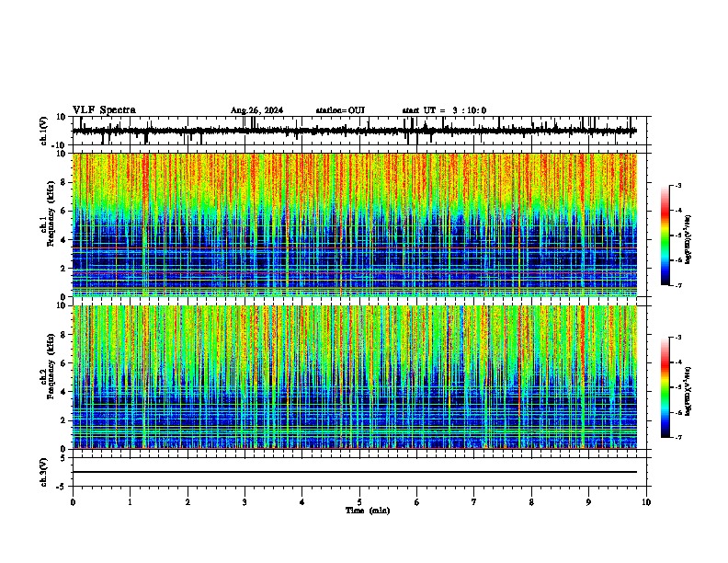Click time axis tick label "4"
Screen dimensions: 728x563
click(302, 502)
